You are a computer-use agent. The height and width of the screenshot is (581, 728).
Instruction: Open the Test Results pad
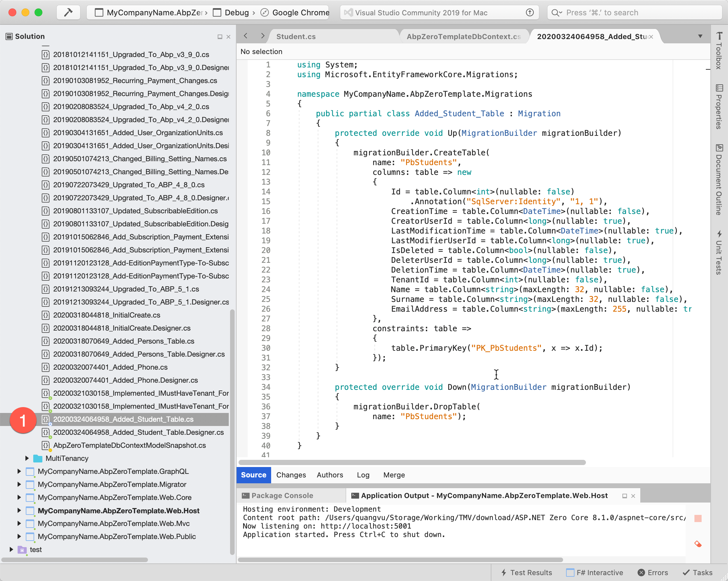click(526, 573)
